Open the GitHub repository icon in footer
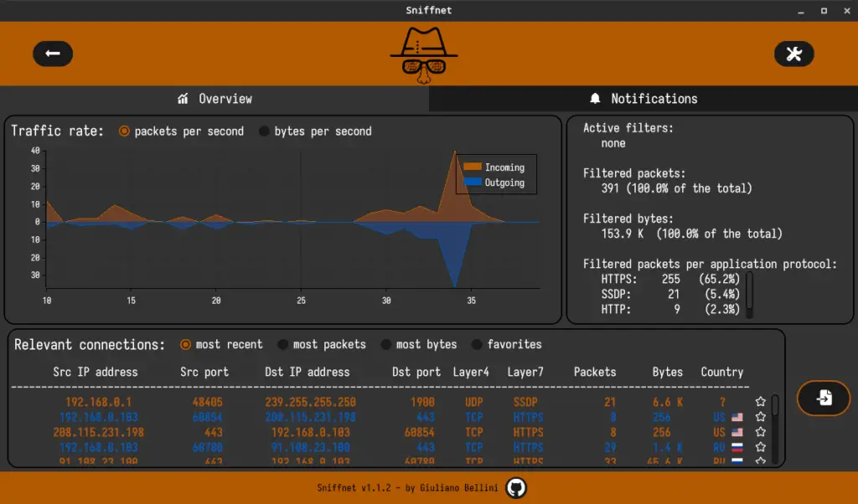This screenshot has width=858, height=504. pyautogui.click(x=516, y=487)
